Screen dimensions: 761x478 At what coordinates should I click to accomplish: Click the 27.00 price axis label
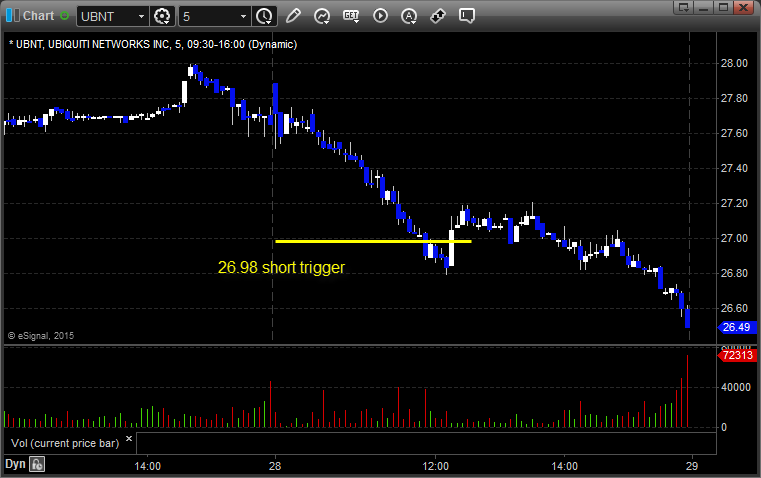734,238
